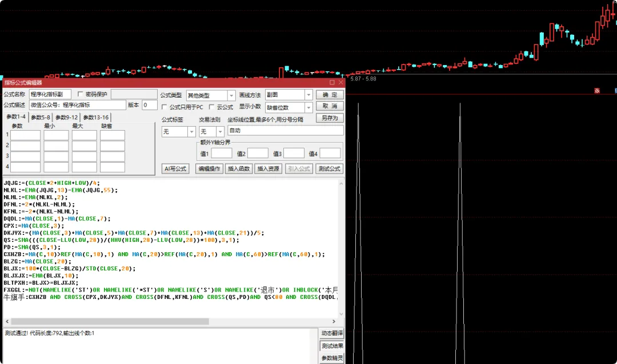Screen dimensions: 617x364
Task: Run the 测试公式 button
Action: pos(330,169)
